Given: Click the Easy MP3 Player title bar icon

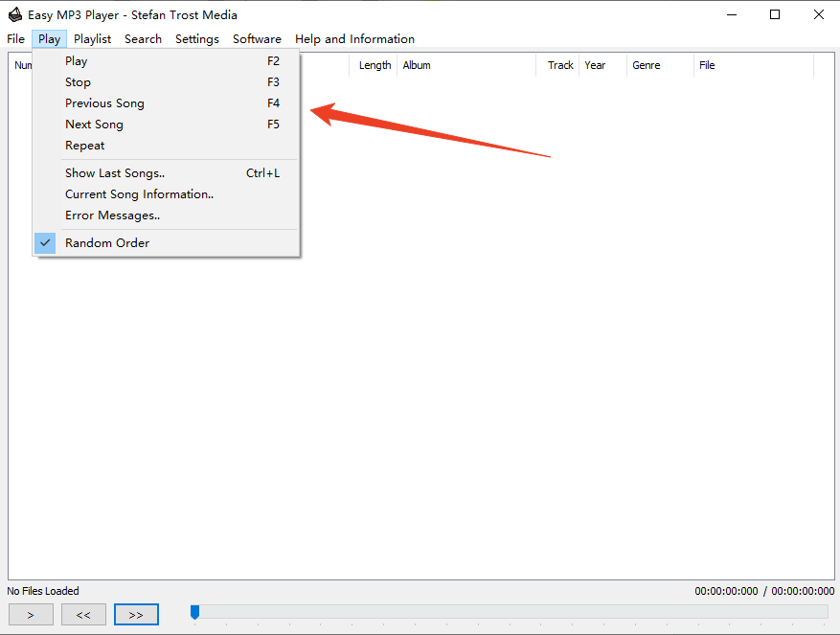Looking at the screenshot, I should 15,14.
